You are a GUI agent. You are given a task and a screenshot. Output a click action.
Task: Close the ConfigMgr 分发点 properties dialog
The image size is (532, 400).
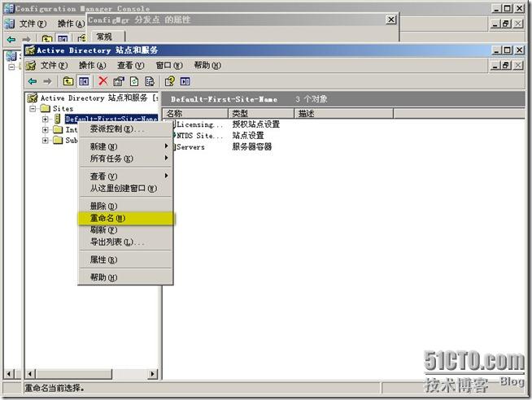click(391, 20)
